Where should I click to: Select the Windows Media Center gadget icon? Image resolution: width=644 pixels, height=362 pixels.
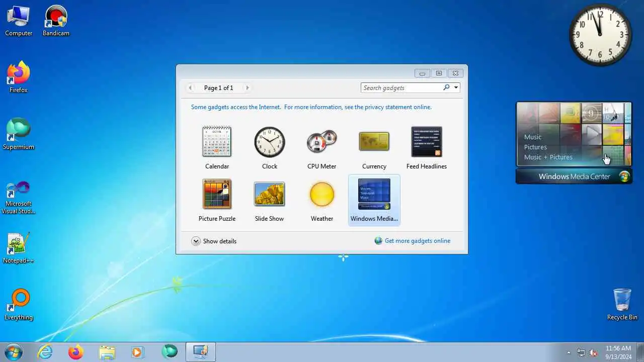(x=374, y=194)
